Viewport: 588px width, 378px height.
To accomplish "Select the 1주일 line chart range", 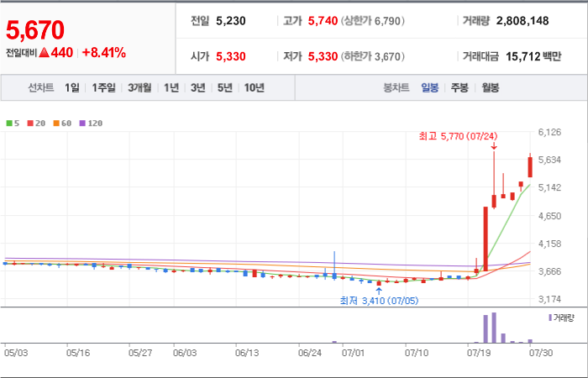I will [x=103, y=87].
